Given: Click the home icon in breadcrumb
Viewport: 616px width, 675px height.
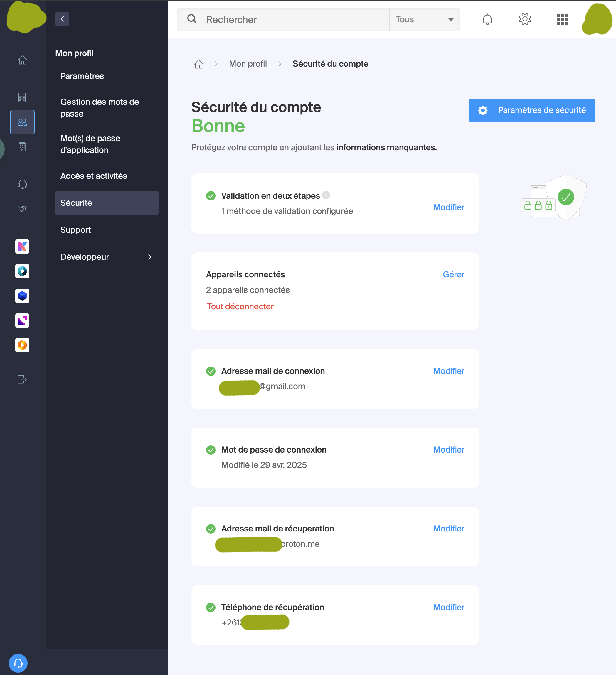Looking at the screenshot, I should click(x=199, y=64).
